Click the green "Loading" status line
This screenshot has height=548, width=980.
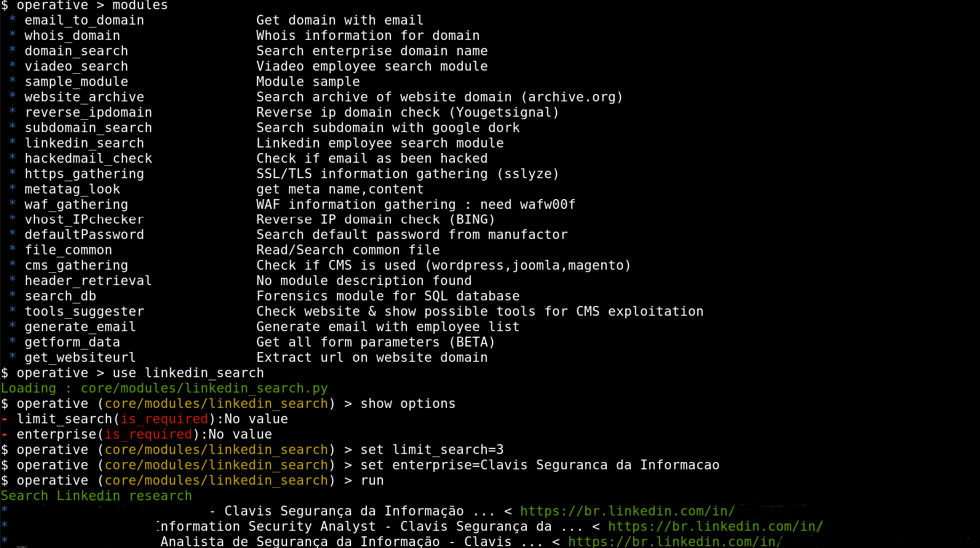164,388
